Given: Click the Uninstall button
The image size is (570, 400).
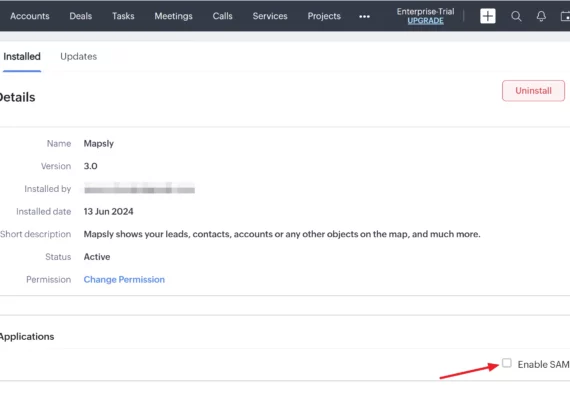Looking at the screenshot, I should 533,91.
